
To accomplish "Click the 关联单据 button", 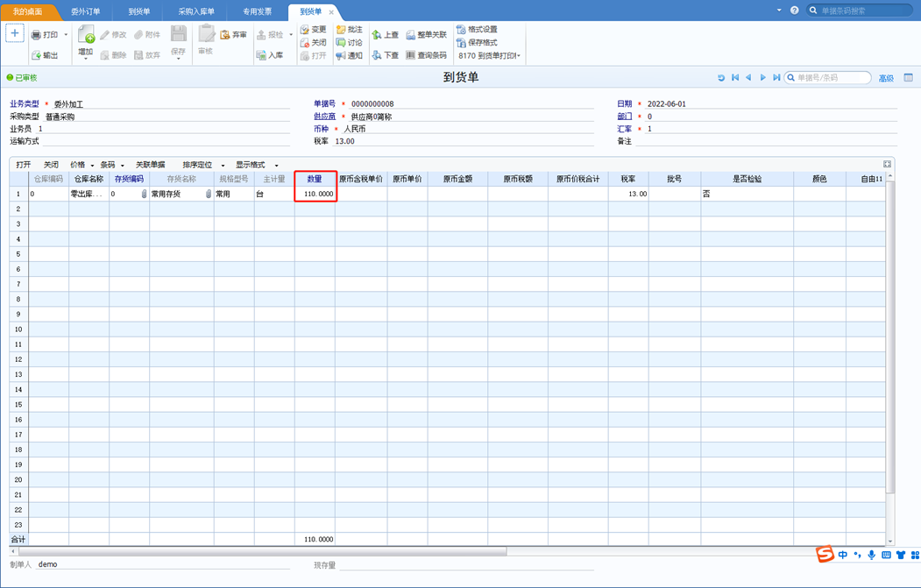I will pos(151,165).
